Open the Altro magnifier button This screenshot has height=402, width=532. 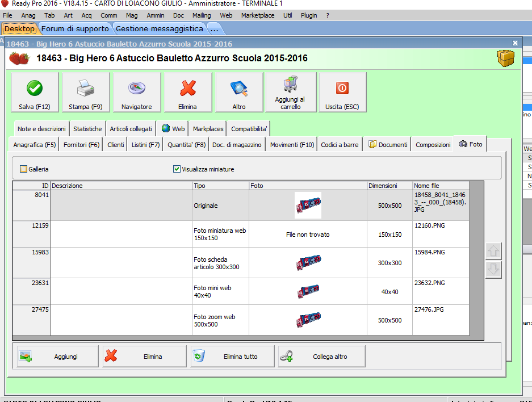pos(239,92)
